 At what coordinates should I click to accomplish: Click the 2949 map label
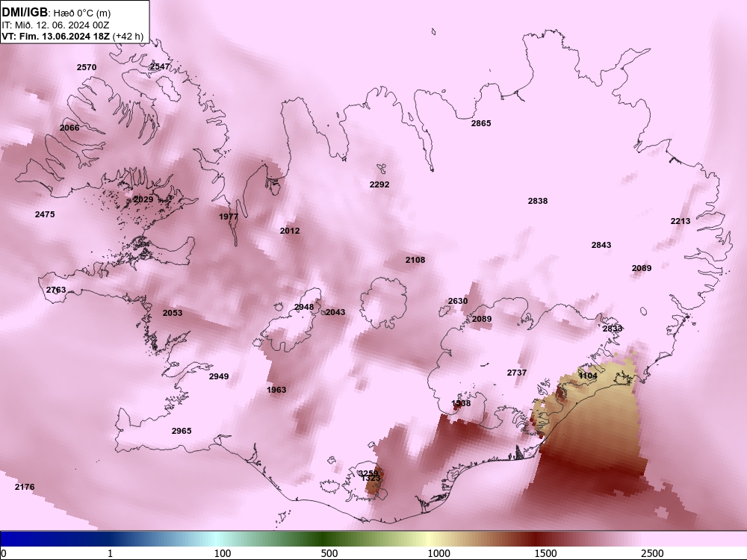[219, 376]
